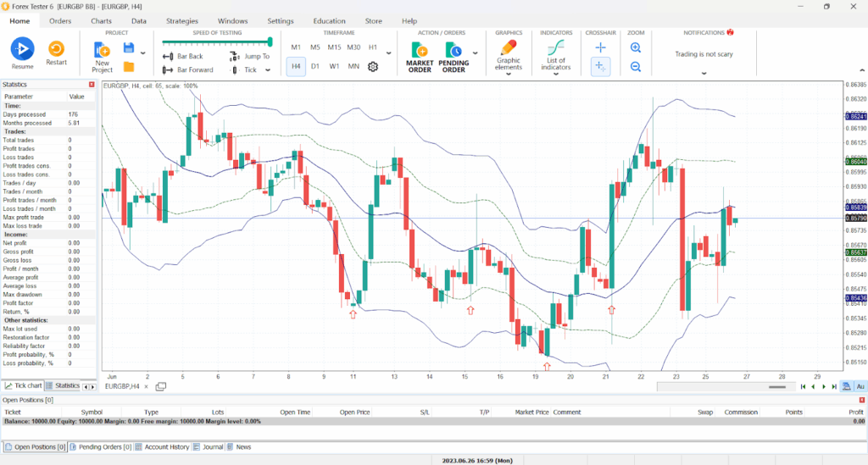Switch to the Pending Orders [0] tab
Screen dimensions: 868x465
[x=101, y=446]
